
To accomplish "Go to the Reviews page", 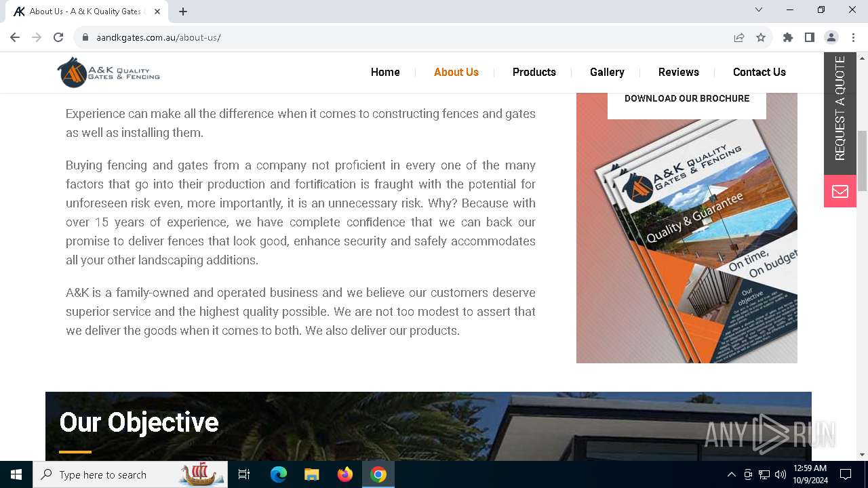I will (x=679, y=72).
